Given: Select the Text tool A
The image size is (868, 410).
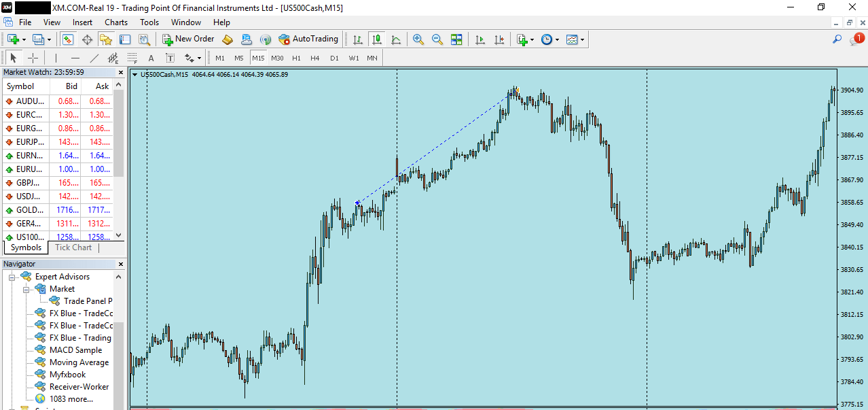Looking at the screenshot, I should tap(151, 58).
